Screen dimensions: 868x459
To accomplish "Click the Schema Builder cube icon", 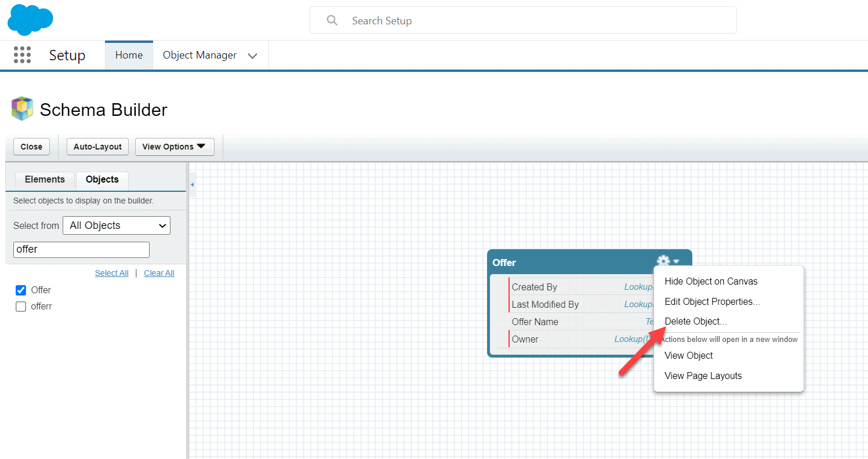I will pos(21,109).
